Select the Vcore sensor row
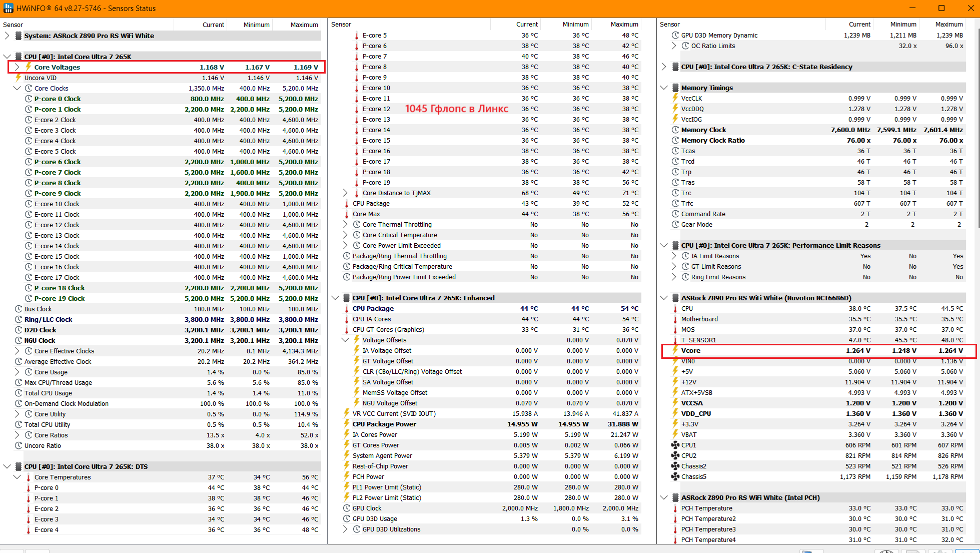The image size is (980, 553). 691,350
